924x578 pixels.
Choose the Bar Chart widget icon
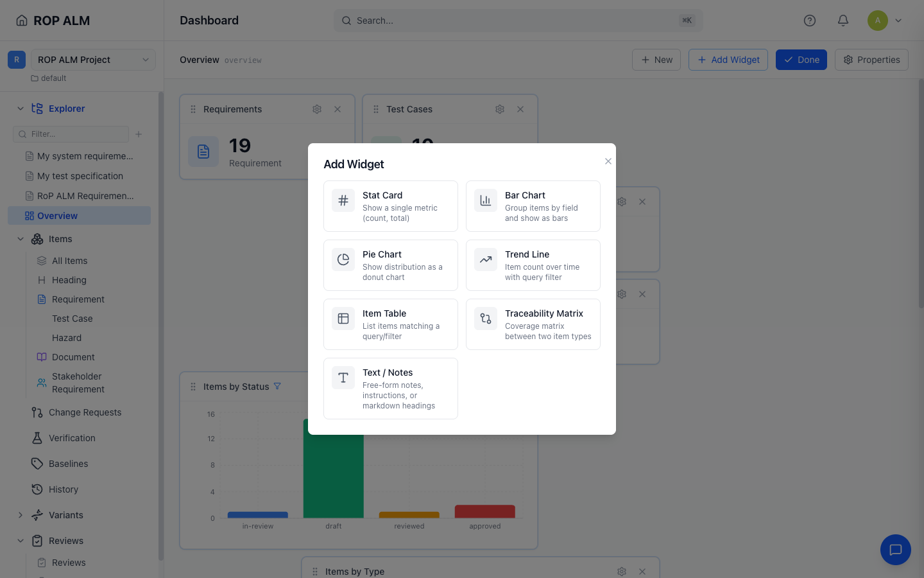pos(486,200)
